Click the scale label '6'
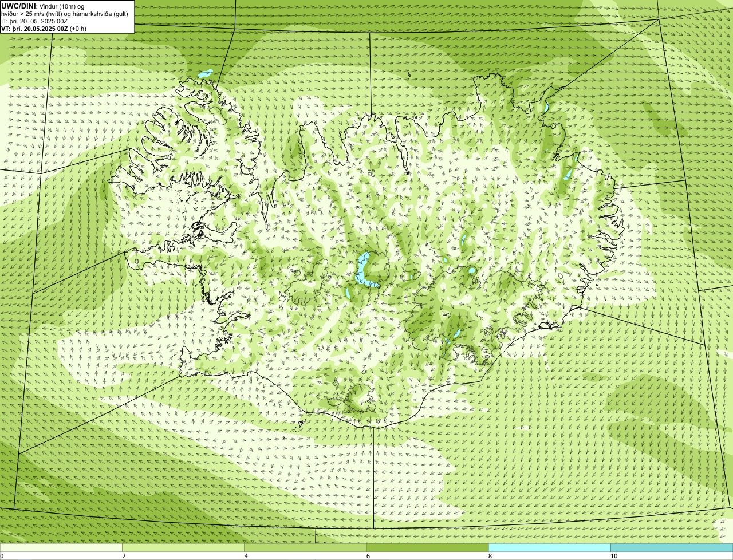Image resolution: width=733 pixels, height=560 pixels. (x=368, y=556)
